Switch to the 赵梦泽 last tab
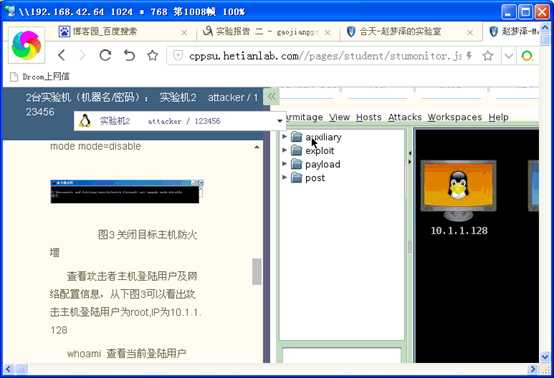 [x=514, y=32]
